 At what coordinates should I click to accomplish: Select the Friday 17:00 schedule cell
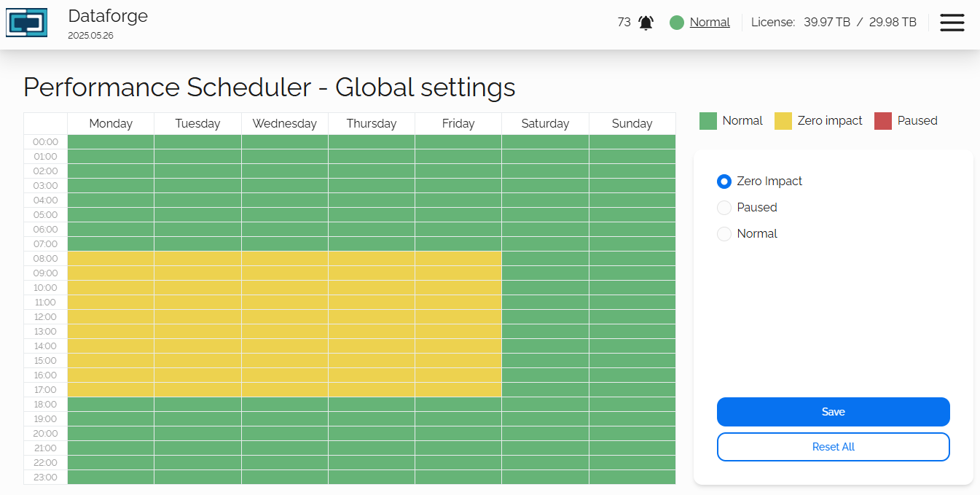point(458,390)
